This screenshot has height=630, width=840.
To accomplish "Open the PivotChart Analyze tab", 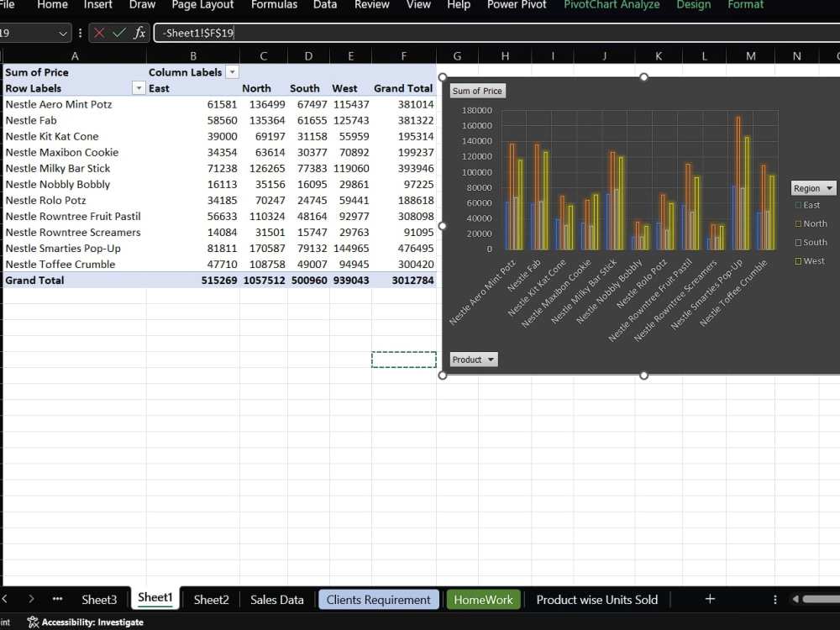I will [612, 5].
